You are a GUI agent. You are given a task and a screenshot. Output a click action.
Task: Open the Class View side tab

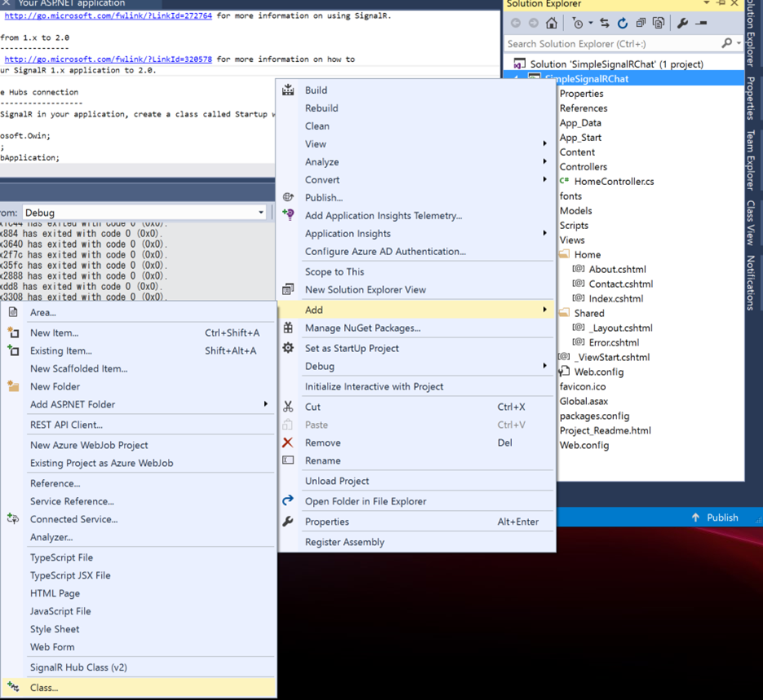pyautogui.click(x=751, y=222)
